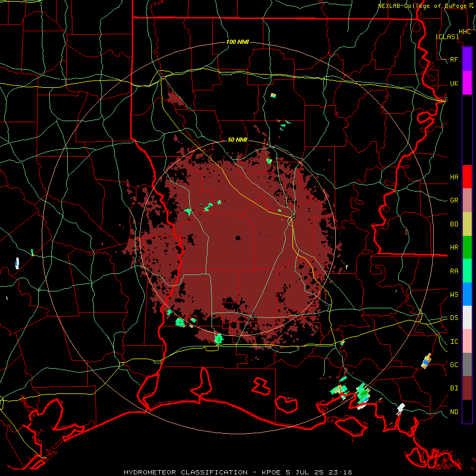Click the BD legend label
The image size is (476, 476).
pyautogui.click(x=454, y=224)
